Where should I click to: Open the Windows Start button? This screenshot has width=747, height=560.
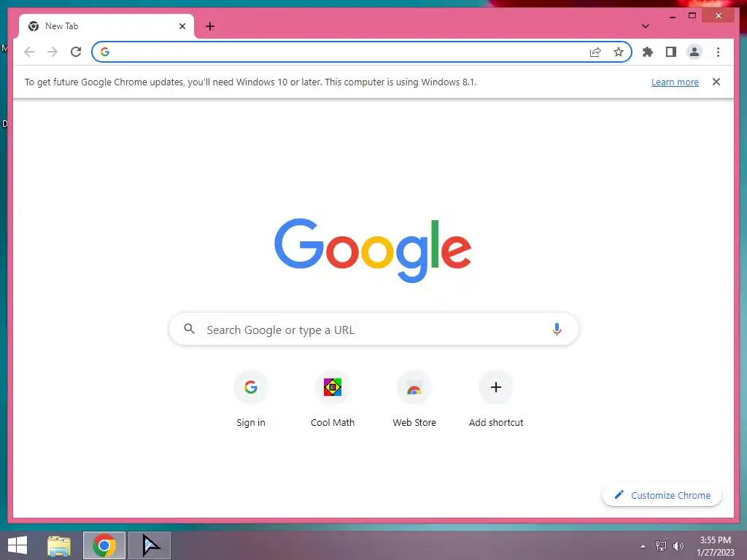point(18,545)
